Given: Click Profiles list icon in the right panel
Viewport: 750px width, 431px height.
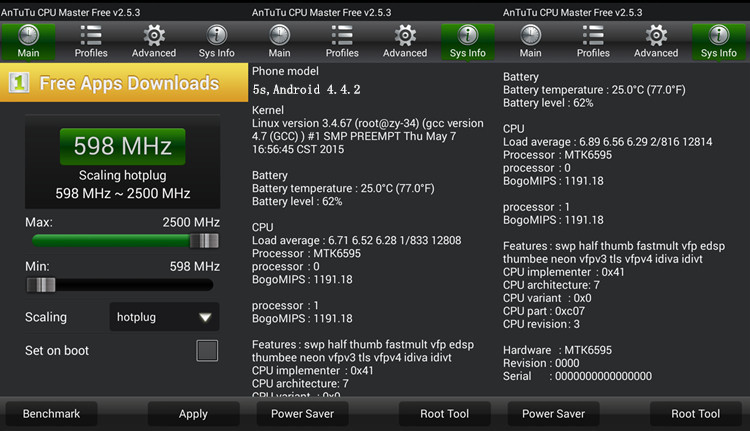Looking at the screenshot, I should tap(593, 35).
